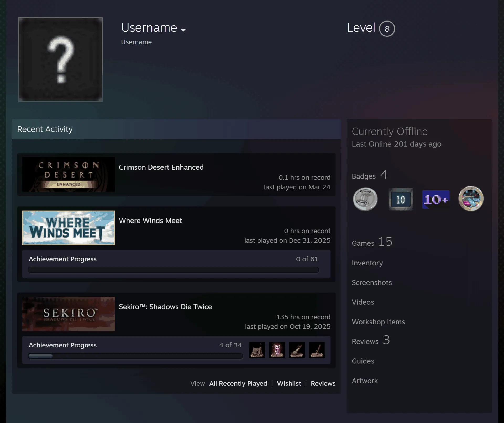
Task: Open the Username dropdown arrow
Action: pyautogui.click(x=183, y=30)
